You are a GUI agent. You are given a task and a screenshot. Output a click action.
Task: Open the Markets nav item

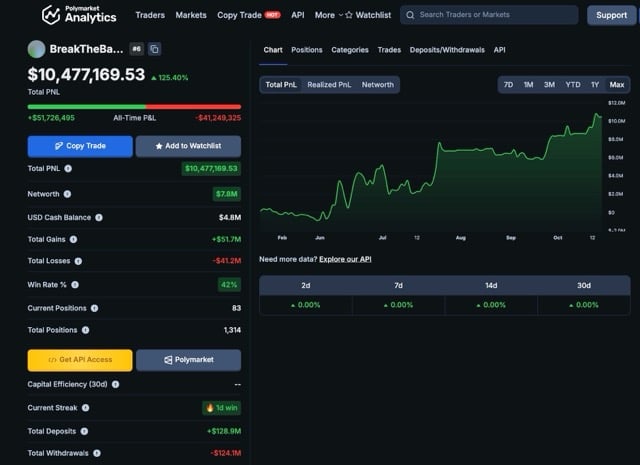[x=191, y=15]
